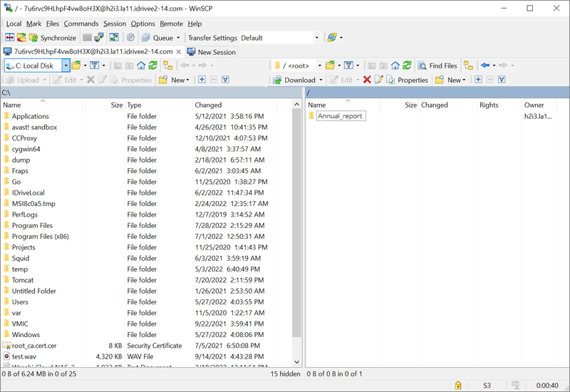Select the IDriveLocal folder
The width and height of the screenshot is (570, 392).
click(28, 192)
